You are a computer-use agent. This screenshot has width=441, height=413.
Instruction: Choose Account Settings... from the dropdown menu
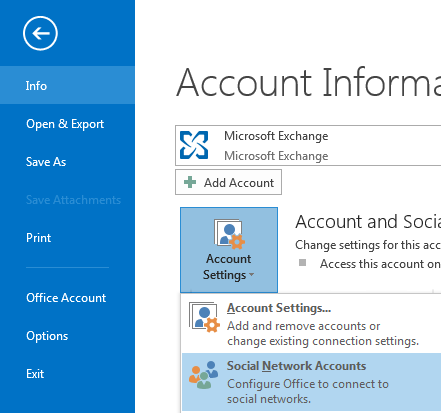tap(311, 323)
